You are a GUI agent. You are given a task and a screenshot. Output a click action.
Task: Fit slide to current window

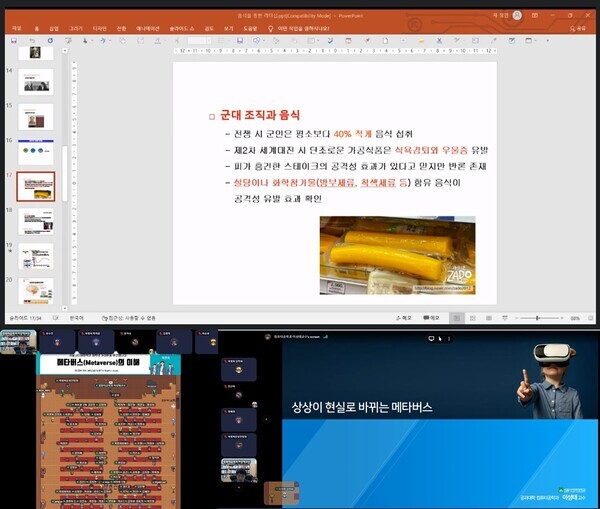591,318
